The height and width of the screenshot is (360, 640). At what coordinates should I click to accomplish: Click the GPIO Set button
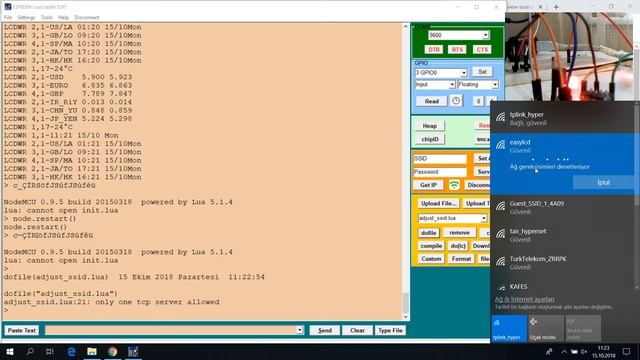point(482,72)
